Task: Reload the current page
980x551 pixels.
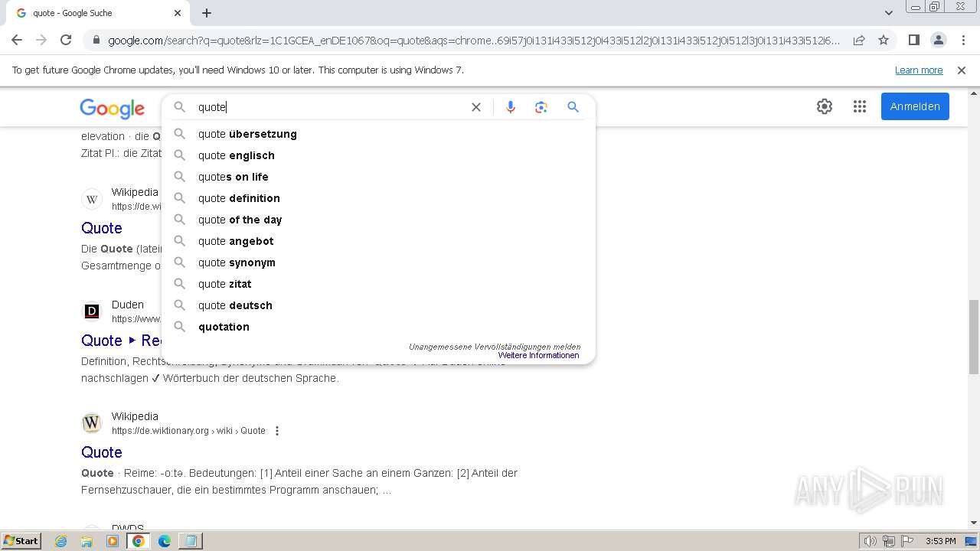Action: (x=66, y=40)
